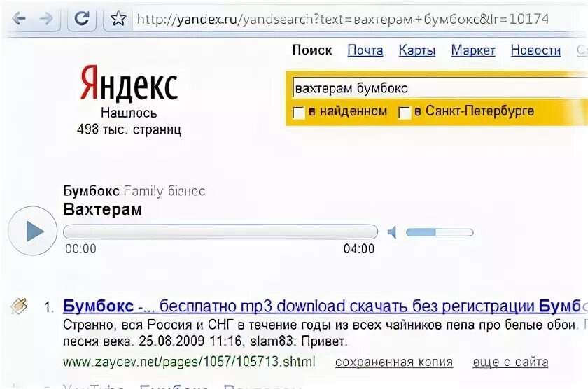Viewport: 588px width, 389px height.
Task: Enable the 'в Санкт-Петербурге' checkbox
Action: click(405, 113)
